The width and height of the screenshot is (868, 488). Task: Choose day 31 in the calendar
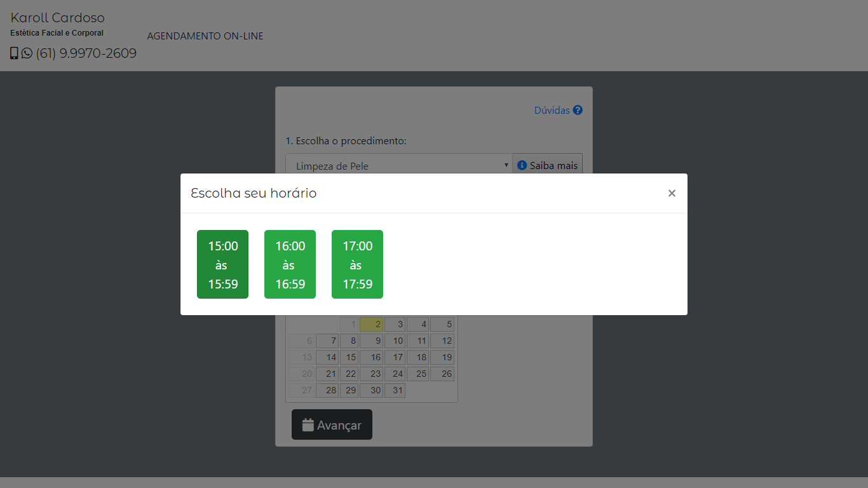(x=395, y=391)
